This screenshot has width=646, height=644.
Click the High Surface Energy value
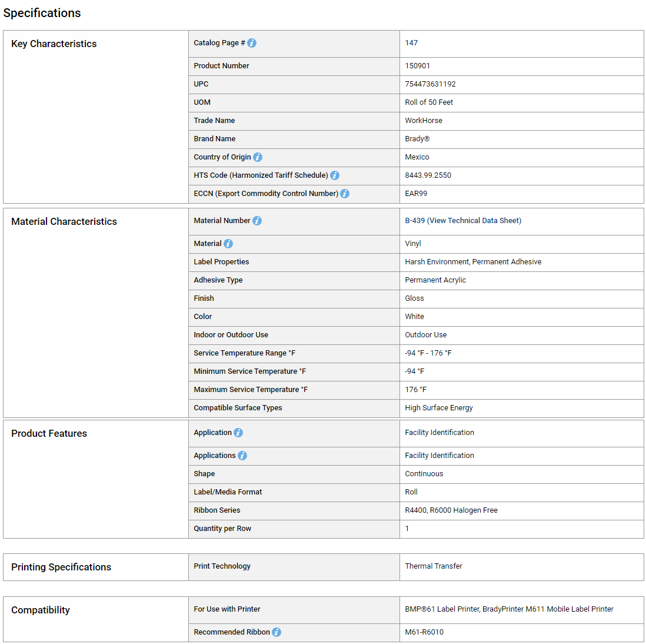tap(439, 408)
